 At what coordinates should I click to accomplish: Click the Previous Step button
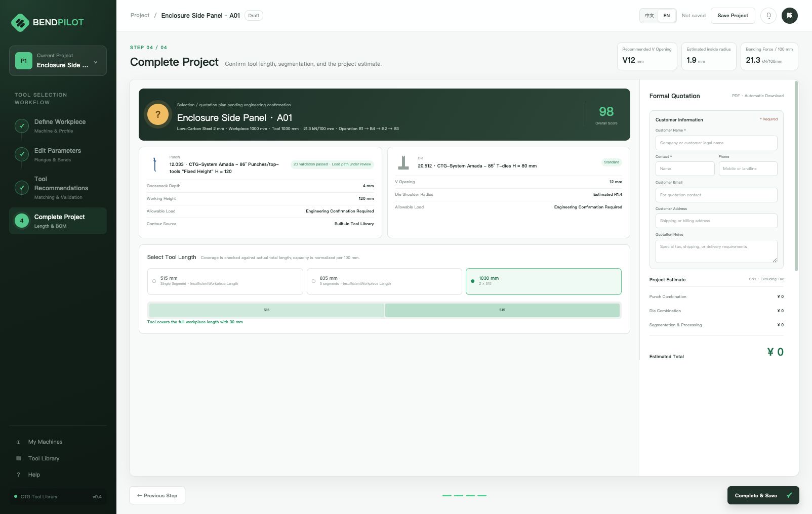(157, 495)
